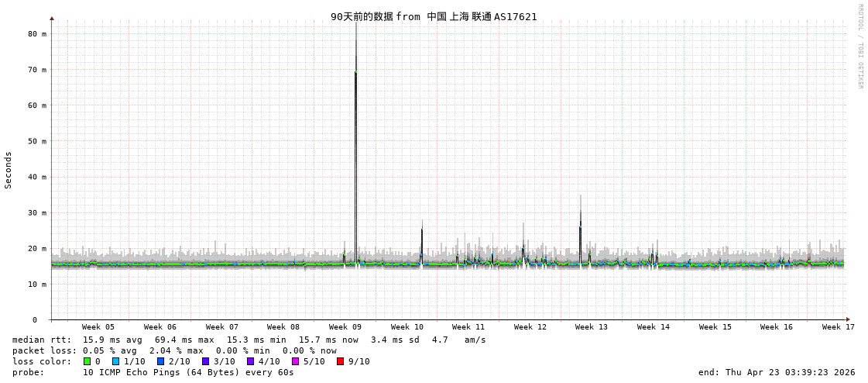This screenshot has height=383, width=868.
Task: Click the Week 05 axis label
Action: 98,327
